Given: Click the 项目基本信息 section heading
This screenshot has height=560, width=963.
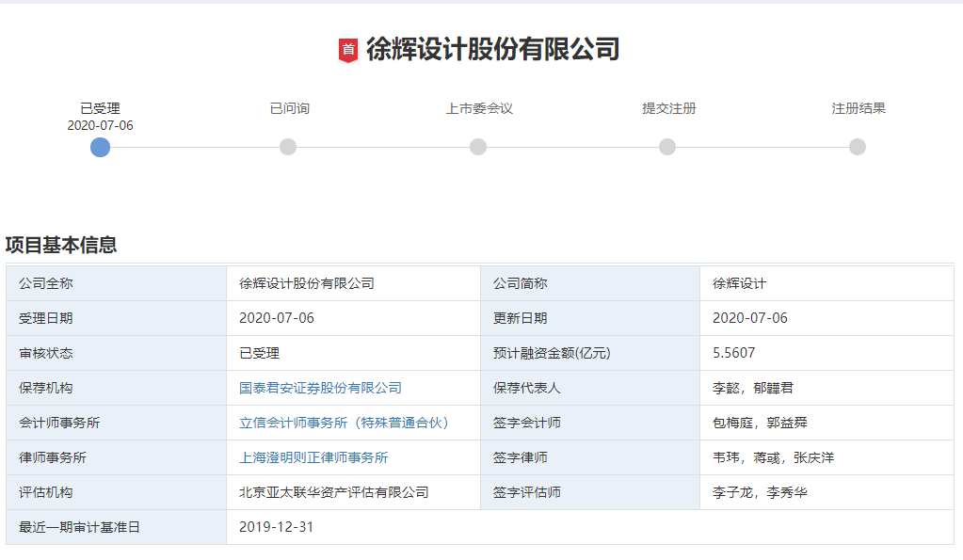Looking at the screenshot, I should [x=61, y=245].
